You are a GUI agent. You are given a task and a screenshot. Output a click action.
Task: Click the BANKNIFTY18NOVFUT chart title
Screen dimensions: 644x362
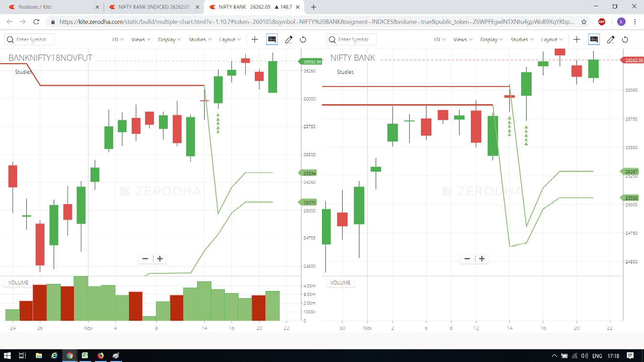tap(50, 58)
